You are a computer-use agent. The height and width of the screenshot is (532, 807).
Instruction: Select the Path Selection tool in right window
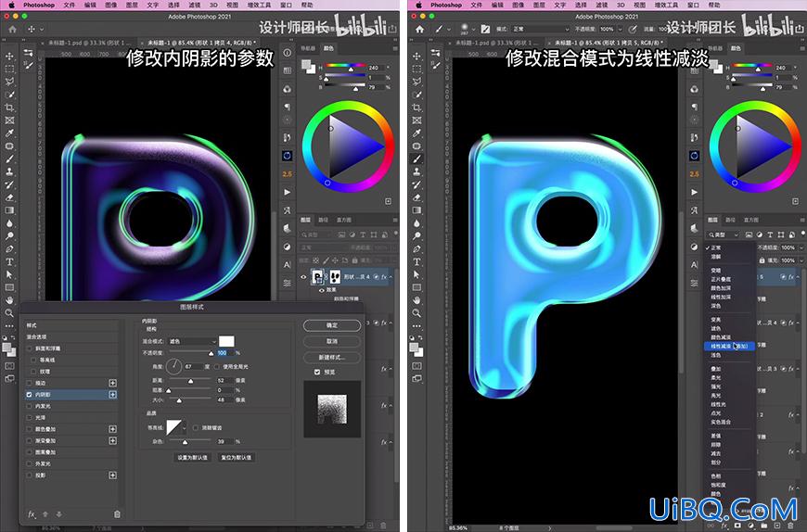coord(416,274)
